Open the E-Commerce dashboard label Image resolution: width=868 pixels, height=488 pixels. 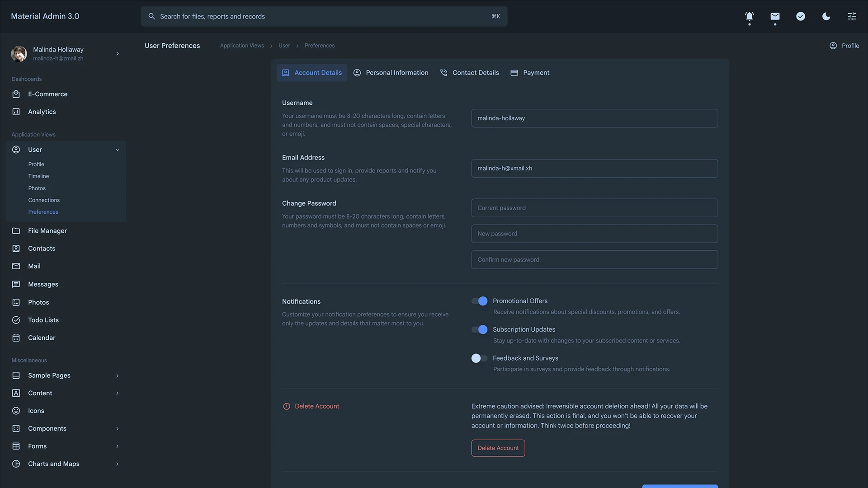pos(48,94)
